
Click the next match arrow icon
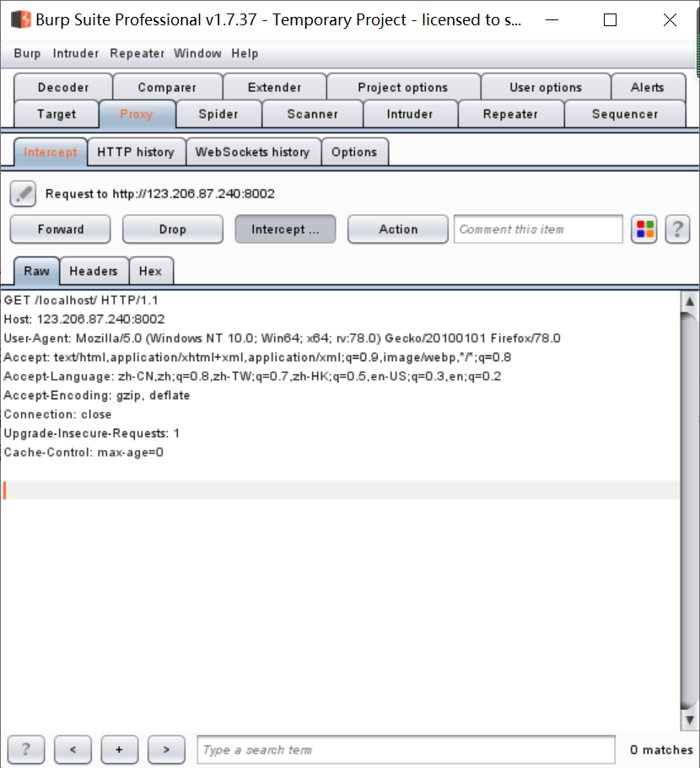tap(166, 749)
